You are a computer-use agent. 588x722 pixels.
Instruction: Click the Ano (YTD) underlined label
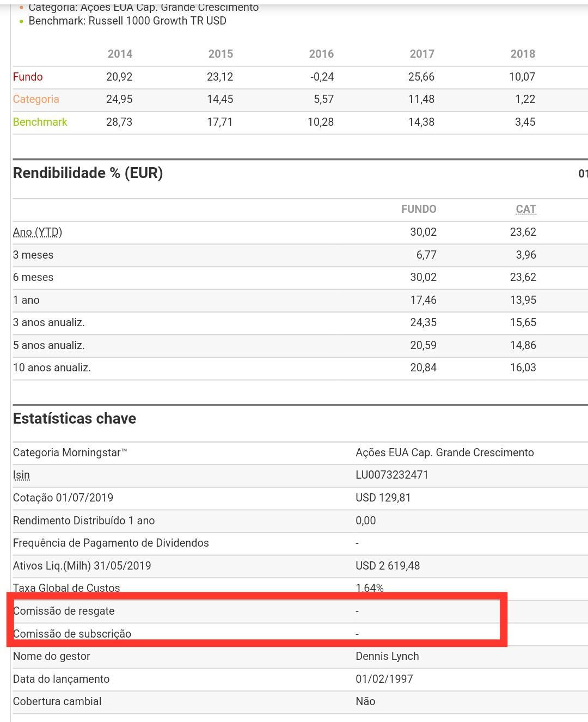click(x=38, y=232)
